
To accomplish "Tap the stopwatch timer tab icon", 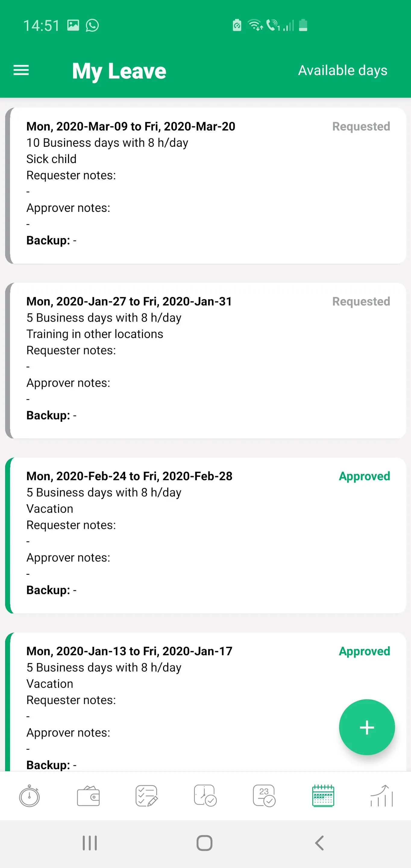I will tap(29, 796).
